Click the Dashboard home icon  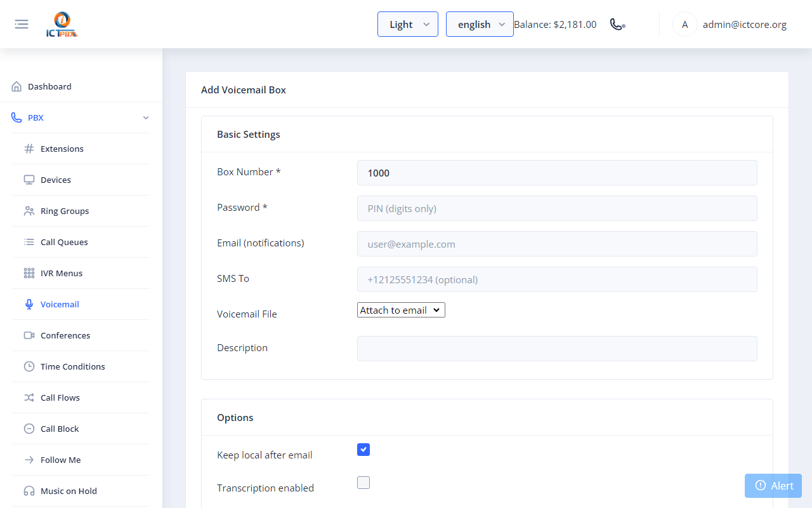pyautogui.click(x=16, y=86)
